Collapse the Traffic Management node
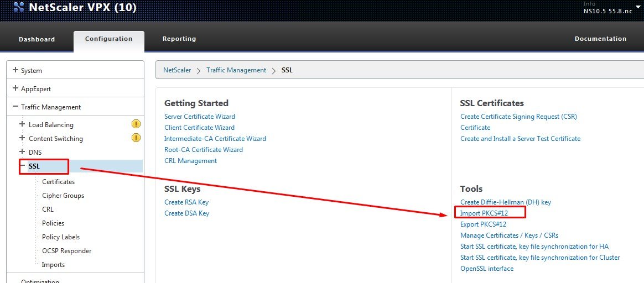This screenshot has width=644, height=283. (15, 107)
